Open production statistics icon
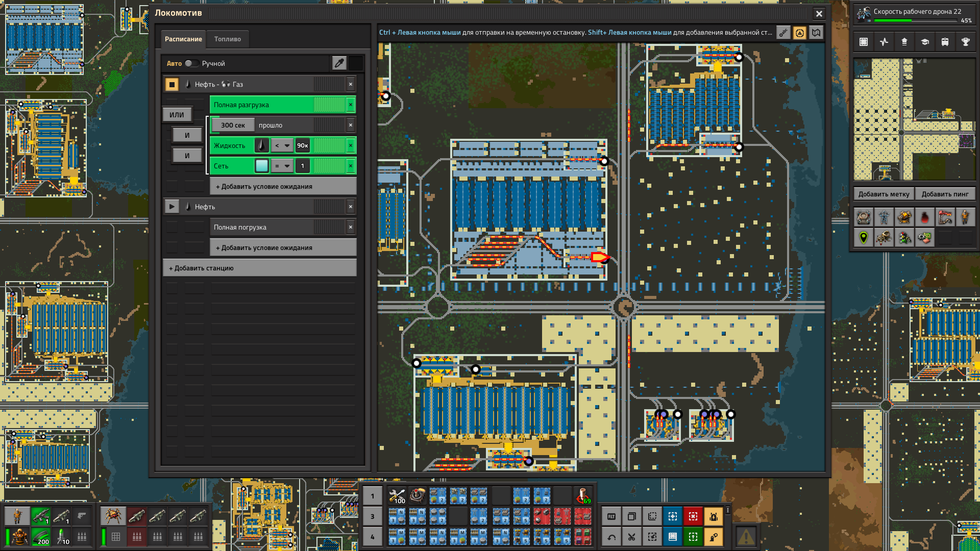Screen dimensions: 980x551 (884, 42)
